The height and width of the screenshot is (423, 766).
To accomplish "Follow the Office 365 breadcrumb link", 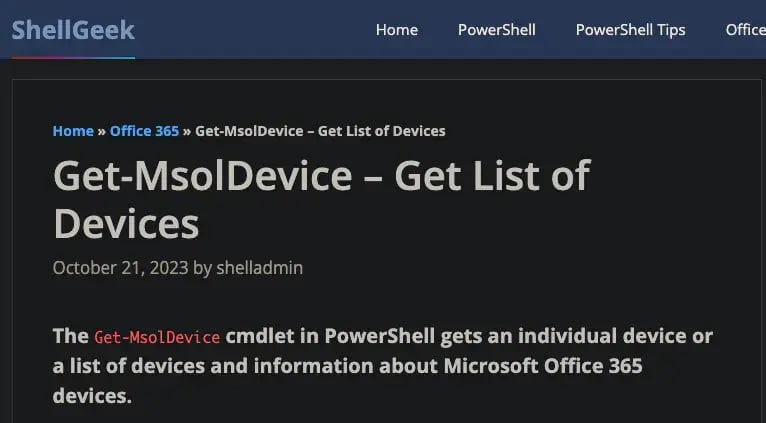I will point(144,131).
